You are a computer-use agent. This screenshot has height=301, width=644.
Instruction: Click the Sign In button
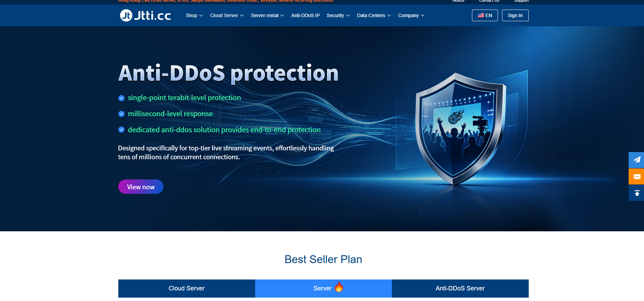515,15
